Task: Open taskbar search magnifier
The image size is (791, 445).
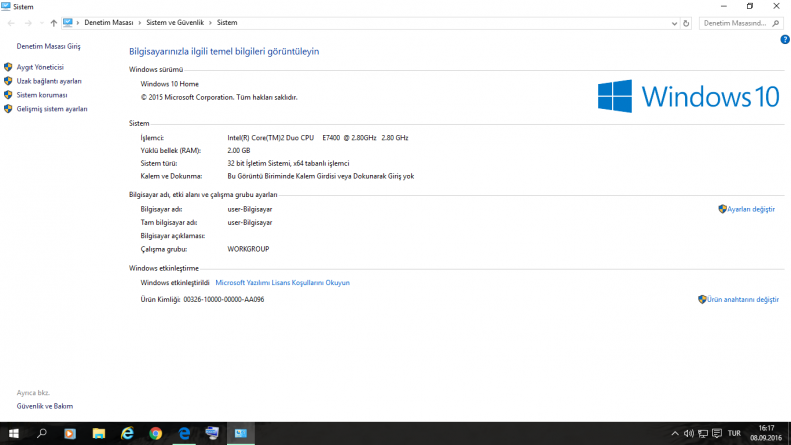Action: (x=42, y=433)
